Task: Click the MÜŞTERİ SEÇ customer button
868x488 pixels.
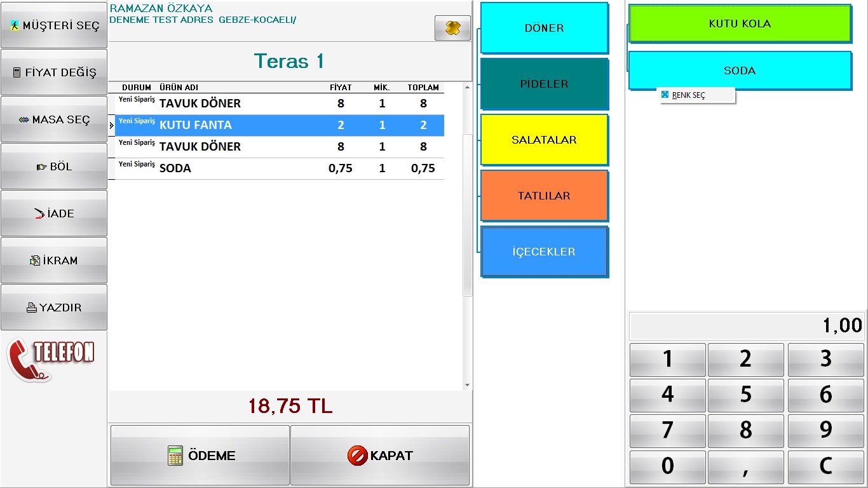Action: [x=54, y=25]
